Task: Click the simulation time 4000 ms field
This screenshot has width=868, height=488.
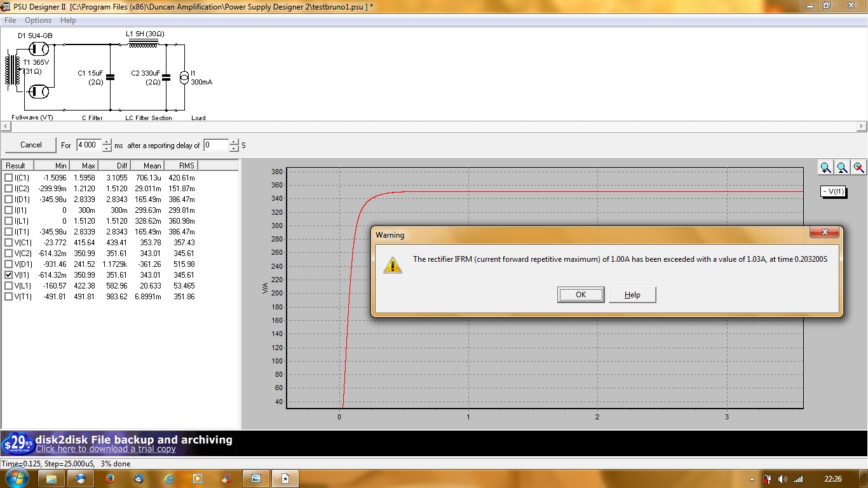Action: [89, 145]
